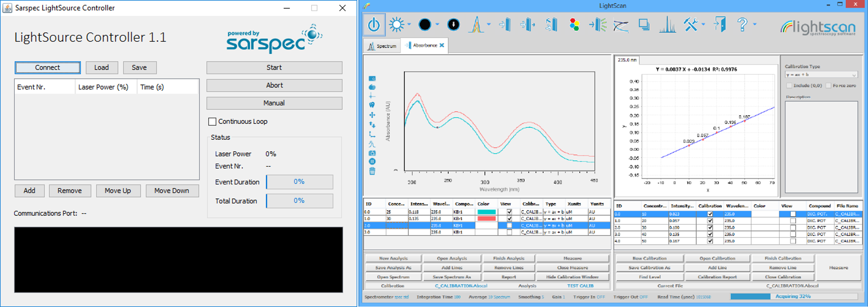Click the scattering arrows measurement icon

point(597,25)
